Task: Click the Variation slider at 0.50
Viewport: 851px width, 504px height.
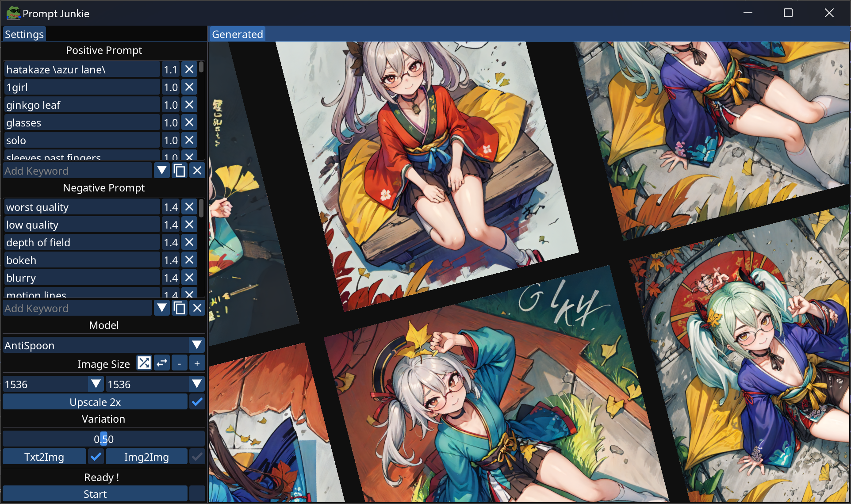Action: tap(103, 439)
